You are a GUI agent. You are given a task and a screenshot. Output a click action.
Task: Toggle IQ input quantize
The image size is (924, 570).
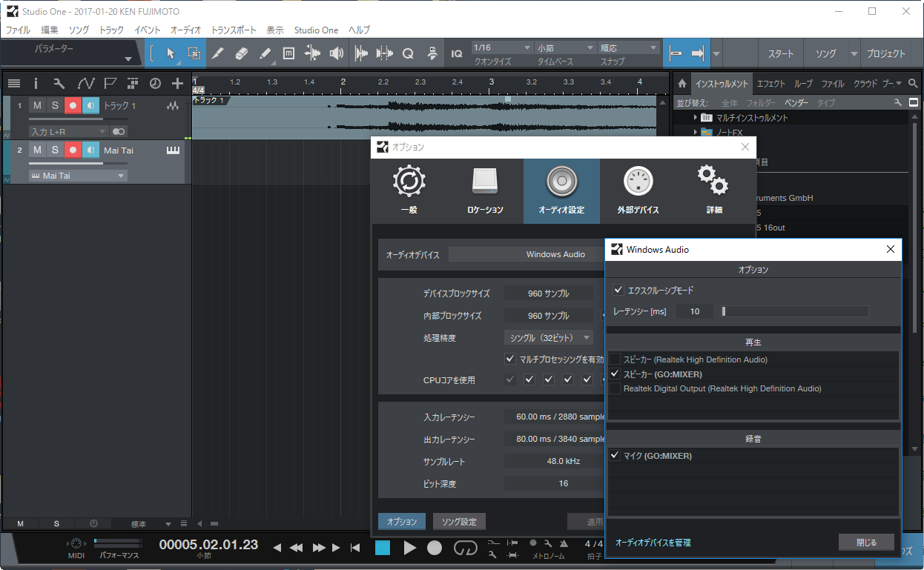pos(457,53)
